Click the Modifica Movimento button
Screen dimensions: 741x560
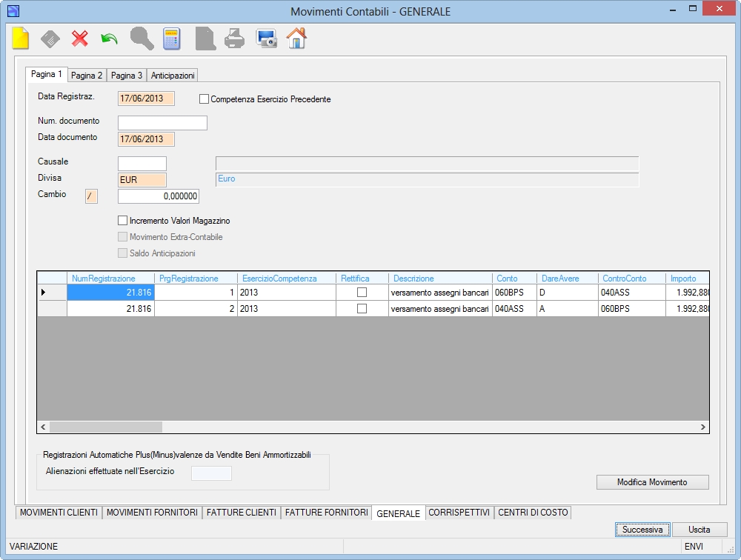tap(653, 482)
